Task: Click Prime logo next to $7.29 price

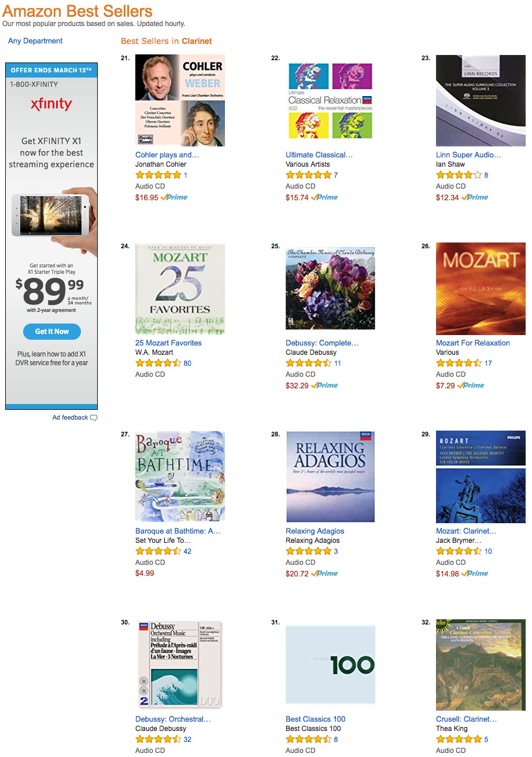Action: tap(471, 385)
